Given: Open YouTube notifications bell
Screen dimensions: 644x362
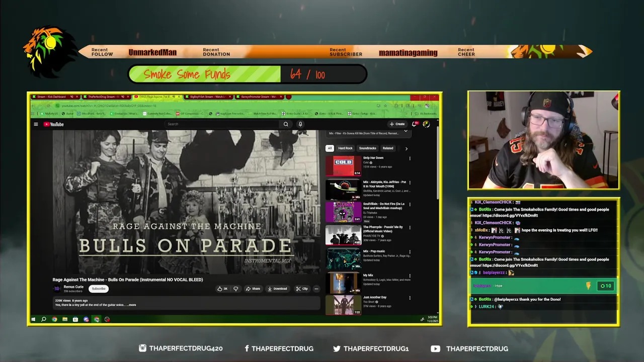Looking at the screenshot, I should click(x=415, y=124).
